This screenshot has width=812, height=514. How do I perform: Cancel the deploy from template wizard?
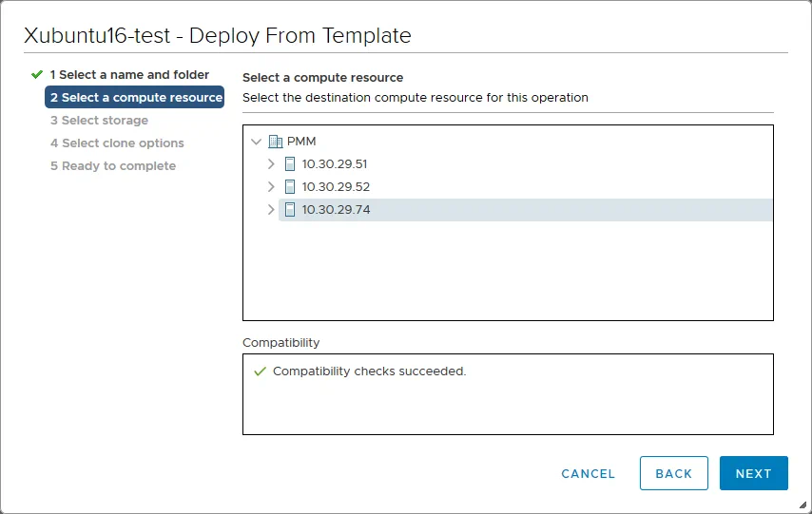tap(588, 473)
